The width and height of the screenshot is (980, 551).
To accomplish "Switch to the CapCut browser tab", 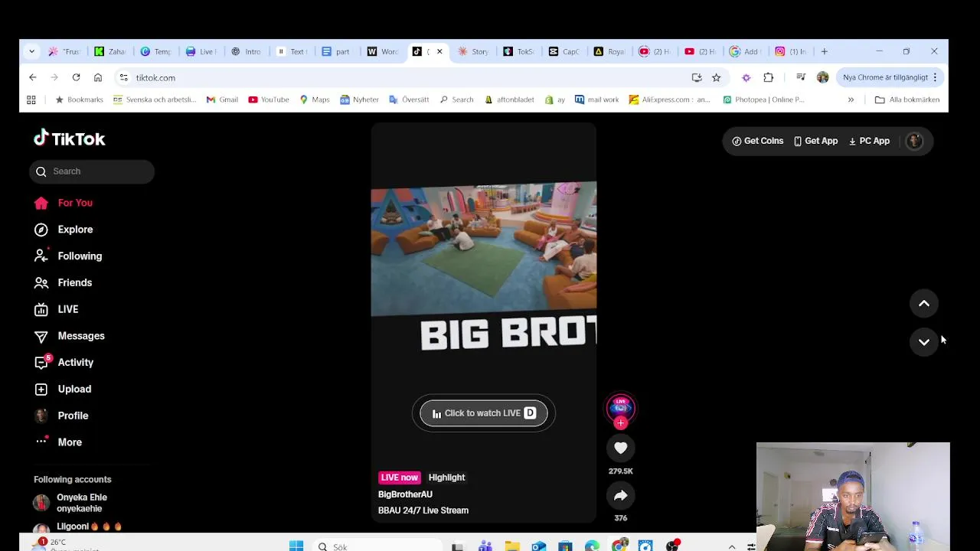I will (564, 51).
